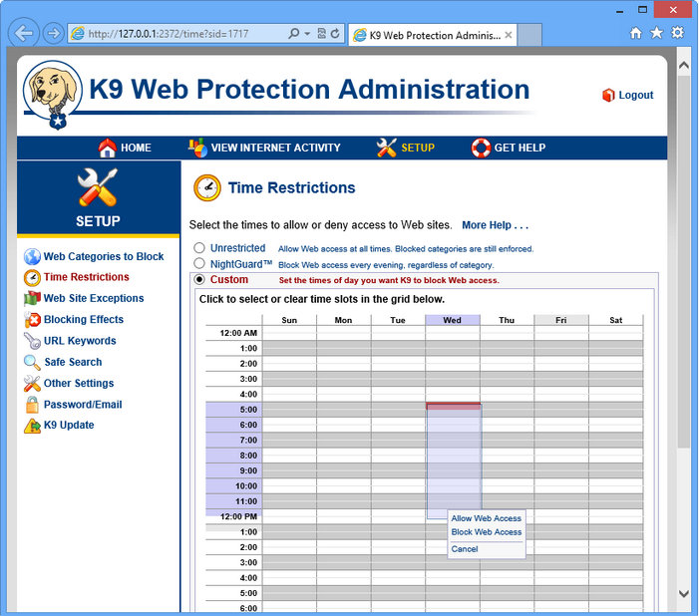Select the NightGuard radio button
Image resolution: width=699 pixels, height=616 pixels.
[199, 263]
